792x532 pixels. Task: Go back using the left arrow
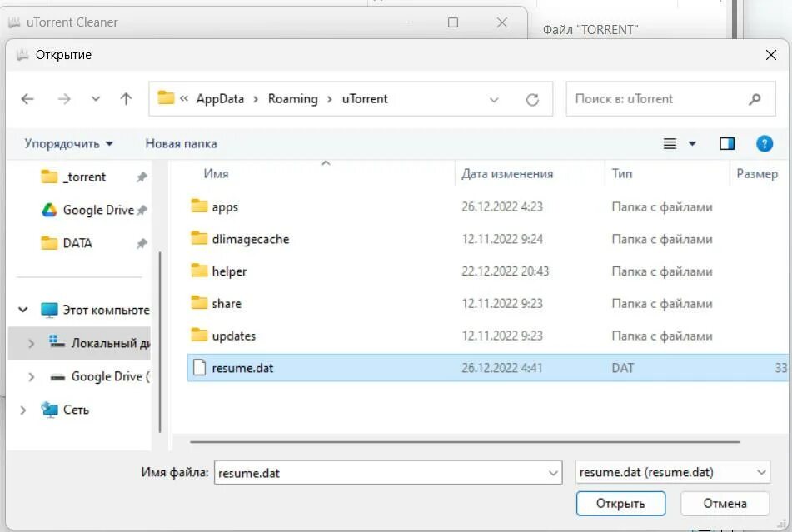27,99
